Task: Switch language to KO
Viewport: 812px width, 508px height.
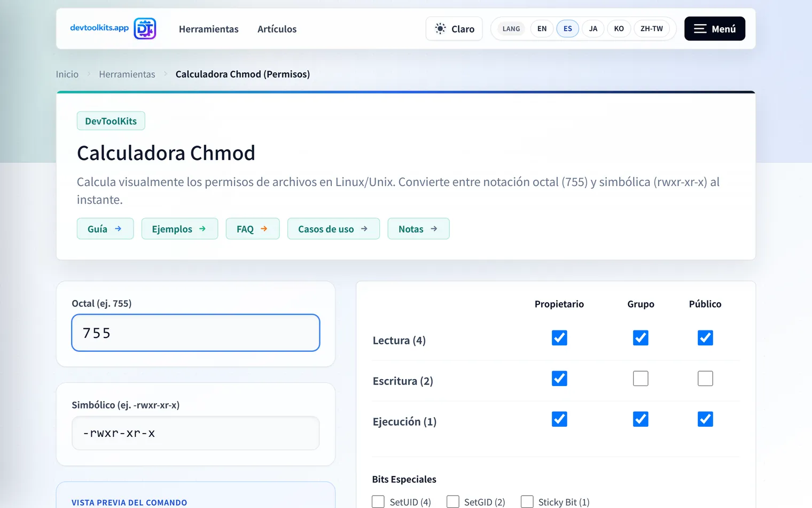Action: click(619, 29)
